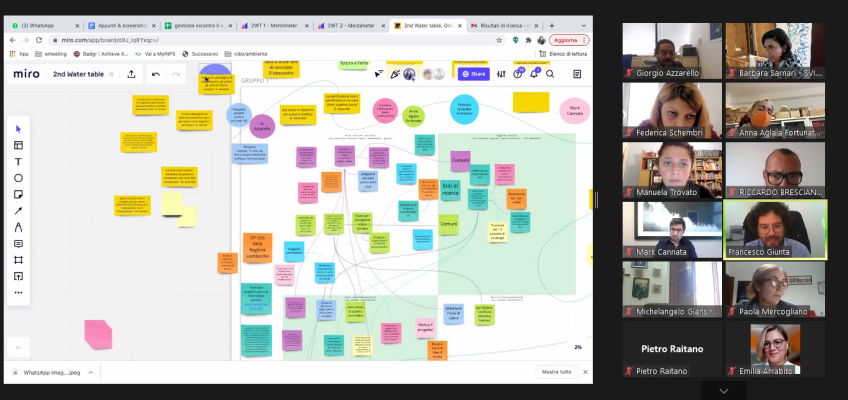Open the Miro notes panel icon
This screenshot has height=400, width=848.
click(x=577, y=74)
